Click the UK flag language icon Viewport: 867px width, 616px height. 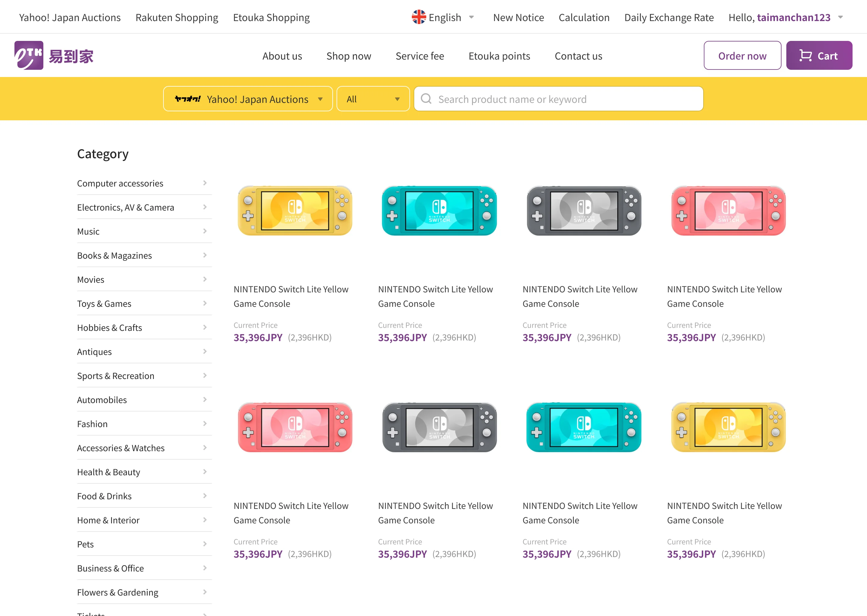[419, 17]
